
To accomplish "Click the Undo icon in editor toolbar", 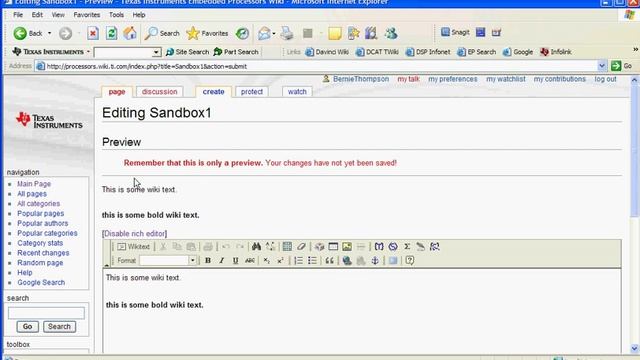I will tap(226, 247).
